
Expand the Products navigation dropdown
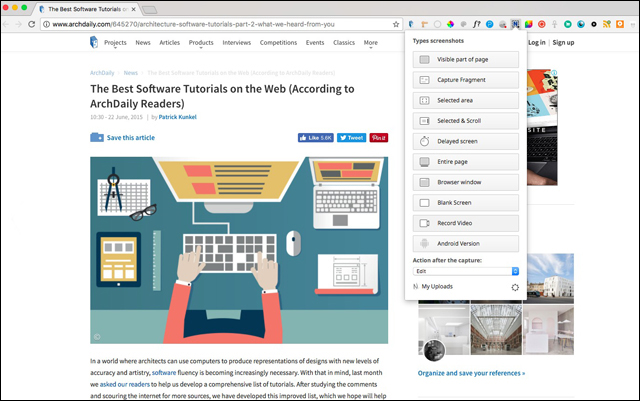coord(203,43)
